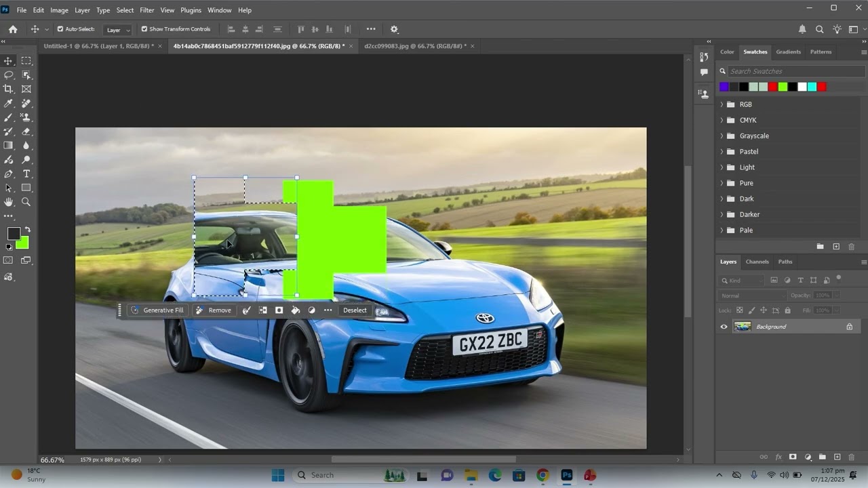Viewport: 868px width, 488px height.
Task: Switch to the Channels tab
Action: pyautogui.click(x=757, y=262)
